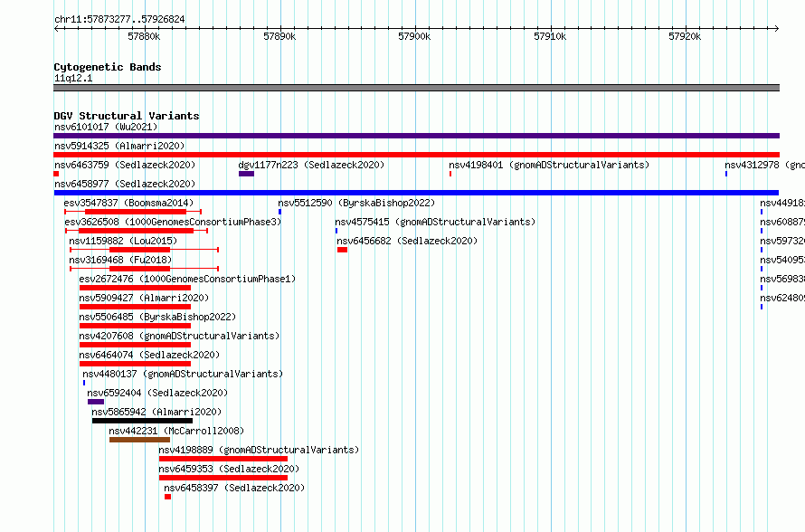This screenshot has height=532, width=805.
Task: Open esv3547837 (Boomsma2014) variant label
Action: (128, 203)
